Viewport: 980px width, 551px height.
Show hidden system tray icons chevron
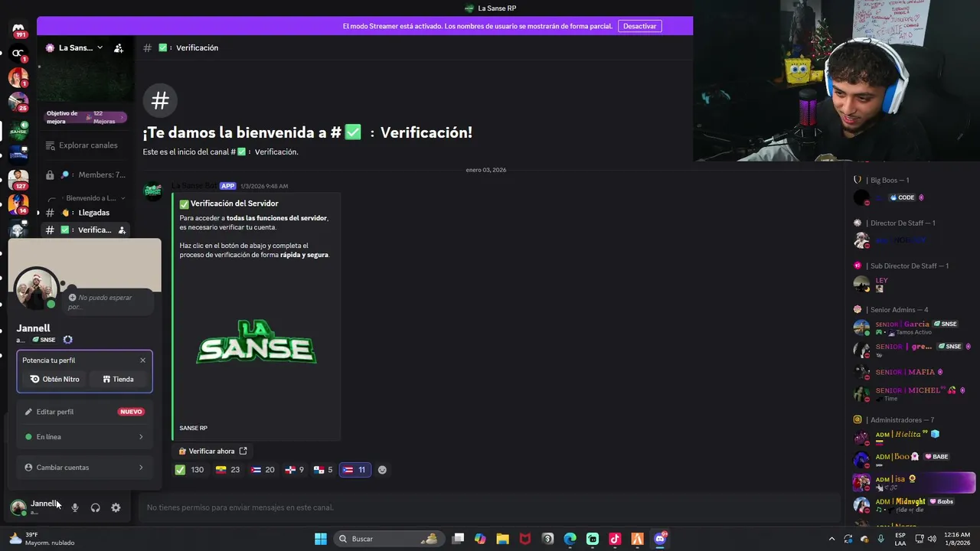click(831, 539)
